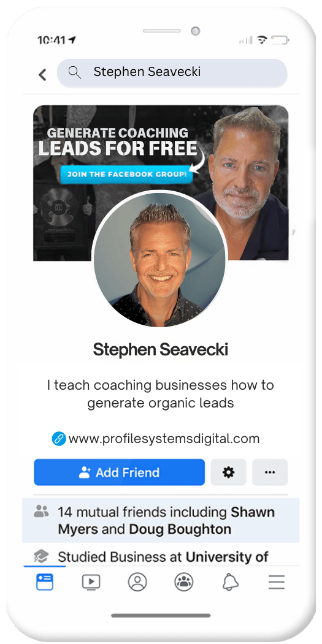Image resolution: width=322 pixels, height=644 pixels.
Task: Open the hamburger menu icon
Action: click(277, 582)
